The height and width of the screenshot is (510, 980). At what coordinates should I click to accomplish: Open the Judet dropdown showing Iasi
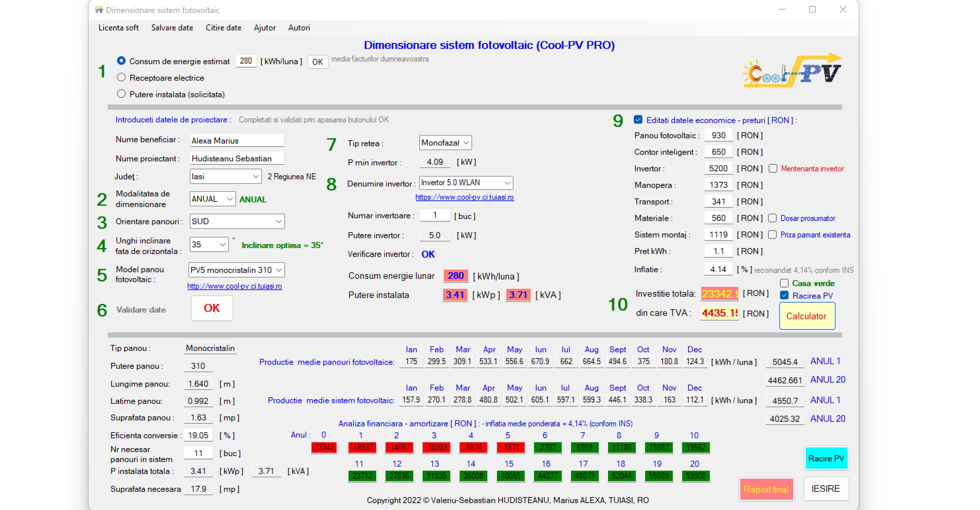click(x=225, y=176)
